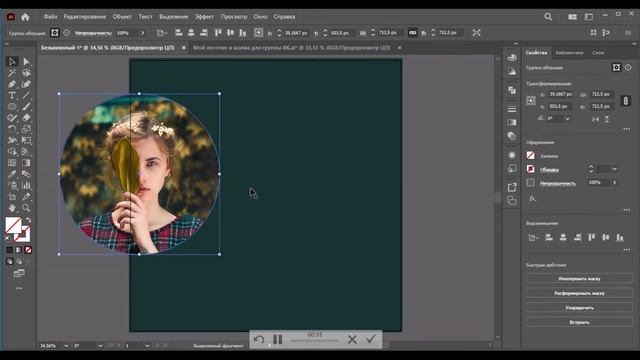Open the Эффект menu
640x360 pixels.
(204, 17)
